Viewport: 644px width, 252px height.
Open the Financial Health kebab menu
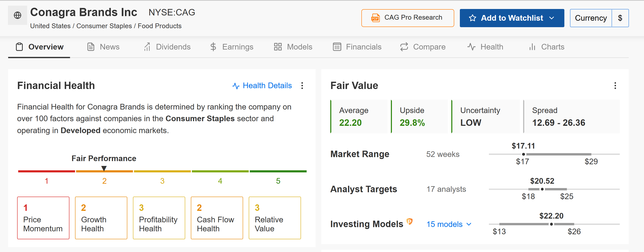click(302, 86)
